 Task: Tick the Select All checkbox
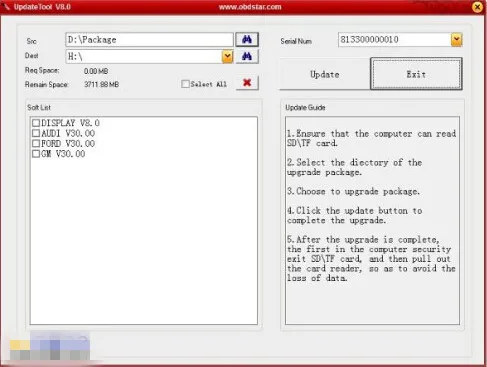pyautogui.click(x=185, y=84)
